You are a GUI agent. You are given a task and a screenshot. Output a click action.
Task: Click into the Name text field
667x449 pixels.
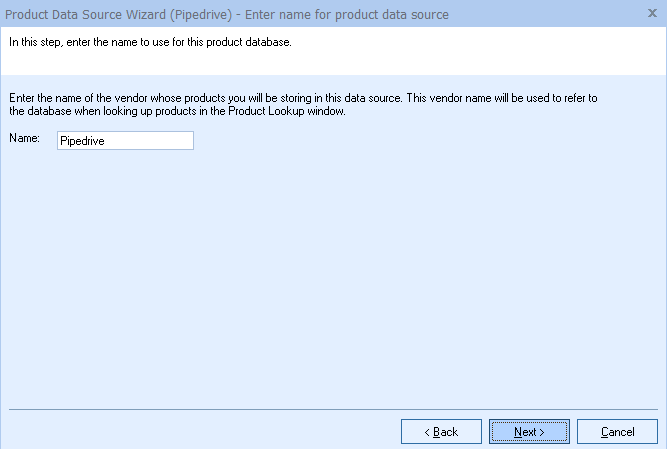125,141
